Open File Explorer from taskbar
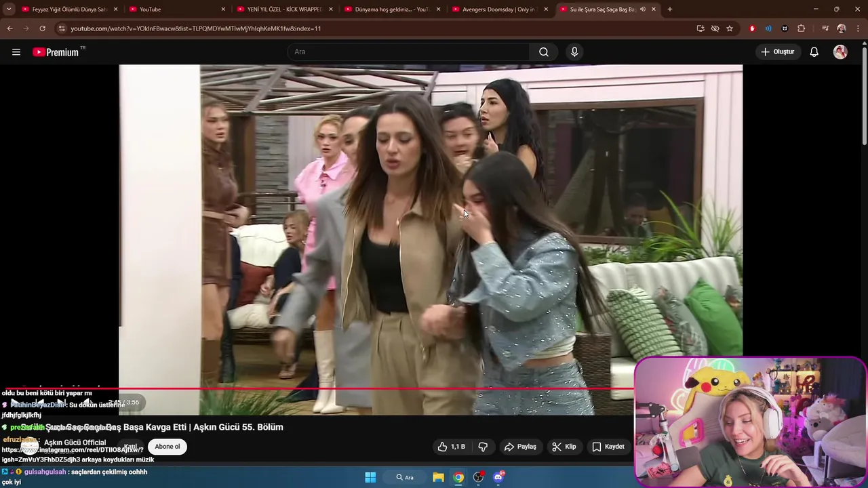Viewport: 868px width, 488px height. [439, 477]
